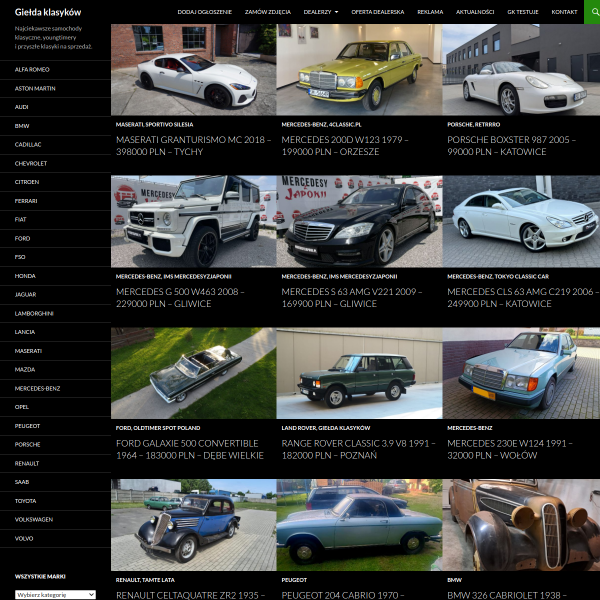Viewport: 600px width, 600px height.
Task: Click the Sportivo Silesia dealer tag
Action: (x=170, y=124)
